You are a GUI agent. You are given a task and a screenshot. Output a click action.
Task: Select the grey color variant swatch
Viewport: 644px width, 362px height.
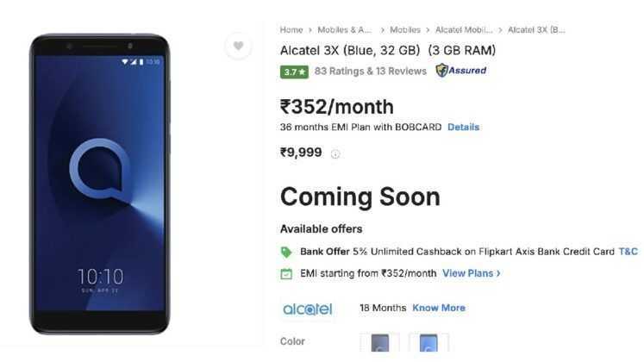[380, 342]
